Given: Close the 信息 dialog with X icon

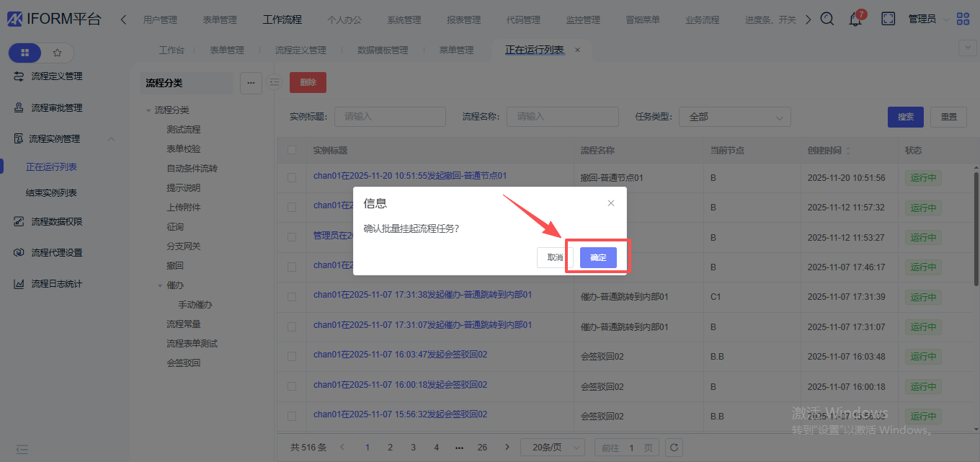Looking at the screenshot, I should [611, 203].
